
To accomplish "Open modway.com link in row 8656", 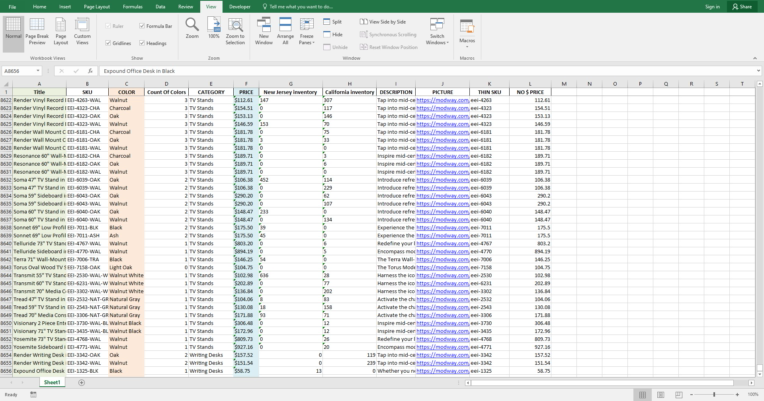I will (442, 371).
